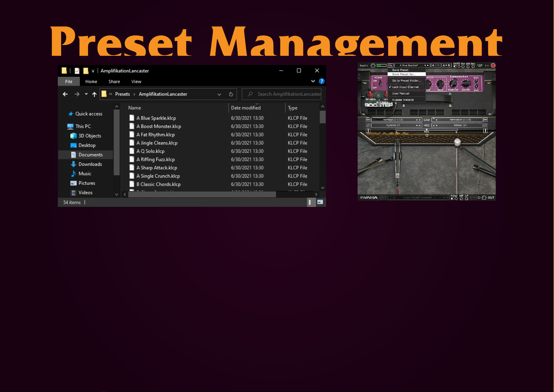Select the B comparison slot
This screenshot has width=554, height=392.
point(438,65)
